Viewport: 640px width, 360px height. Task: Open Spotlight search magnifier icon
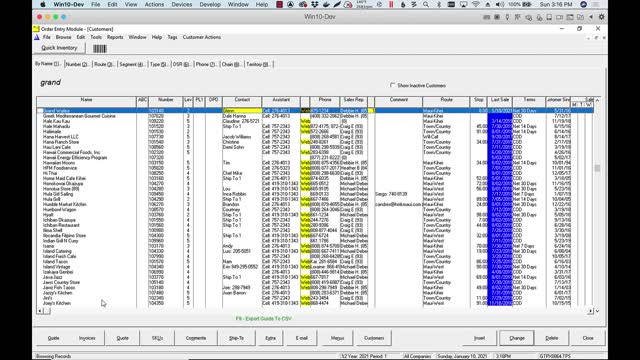tap(426, 4)
